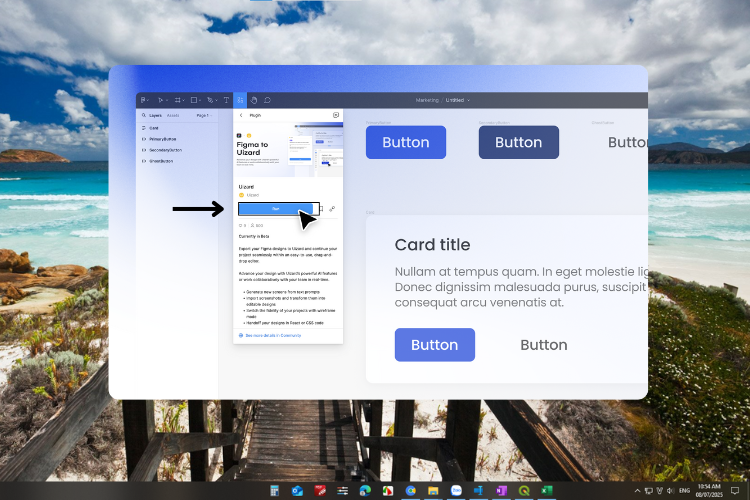Expand the Rectangle tool dropdown chevron
Screen dimensions: 750x500
[x=200, y=100]
